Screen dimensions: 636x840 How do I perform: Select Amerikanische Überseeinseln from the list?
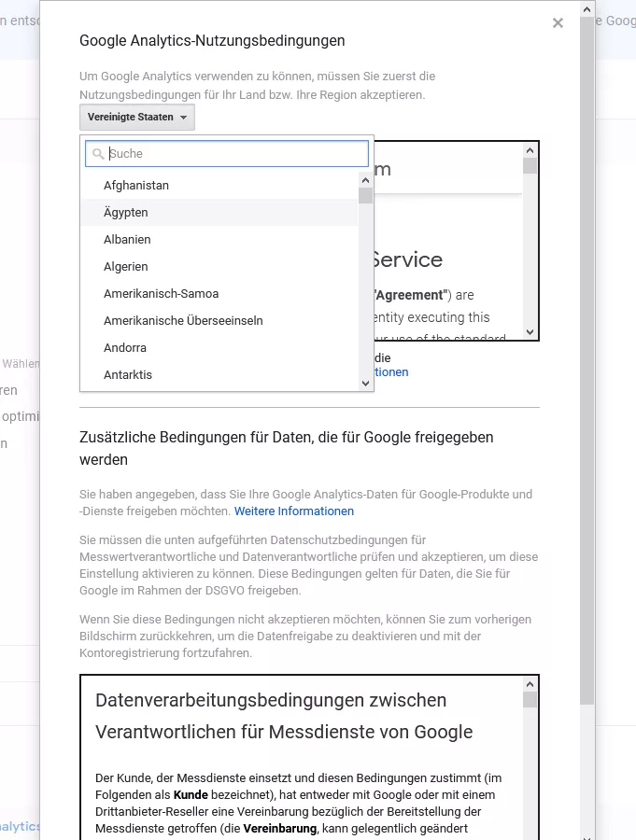click(x=219, y=320)
